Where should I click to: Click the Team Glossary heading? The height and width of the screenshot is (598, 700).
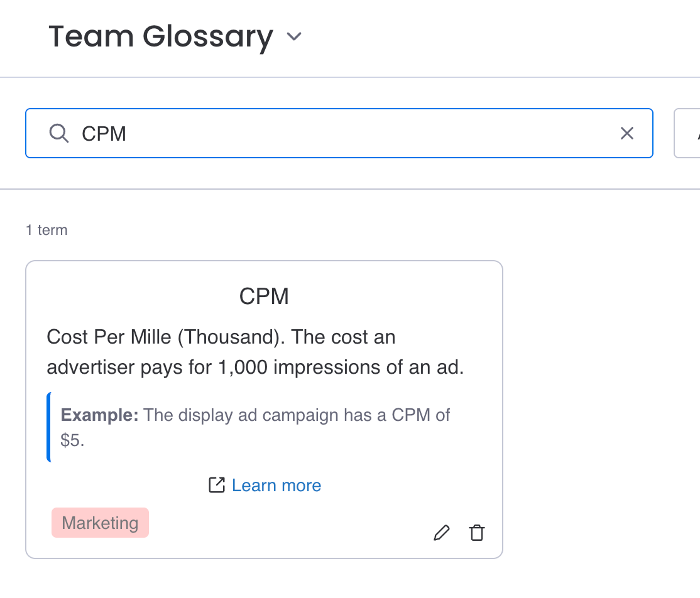click(161, 36)
